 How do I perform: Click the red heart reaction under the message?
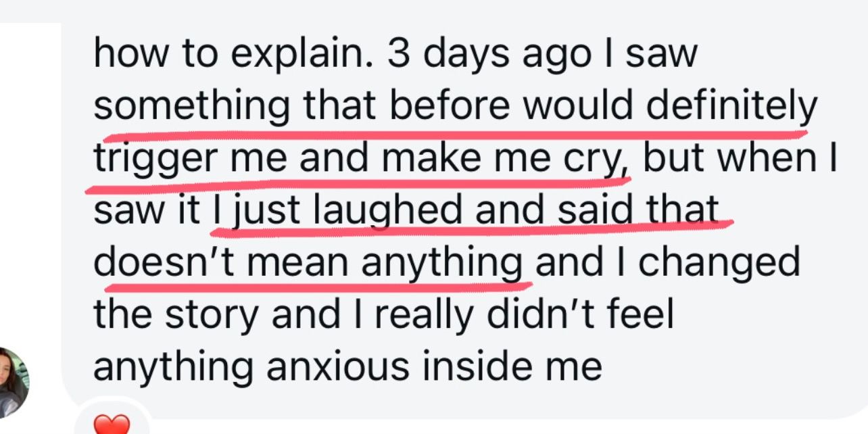point(110,425)
